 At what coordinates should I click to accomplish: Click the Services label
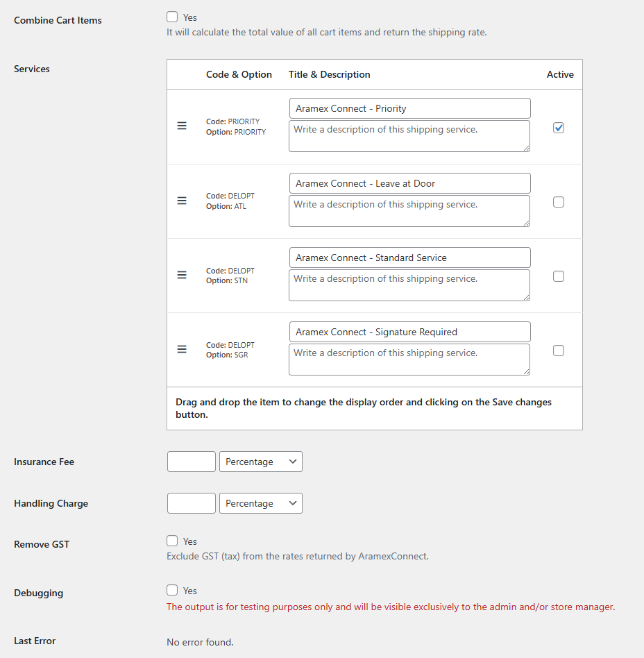pos(32,69)
